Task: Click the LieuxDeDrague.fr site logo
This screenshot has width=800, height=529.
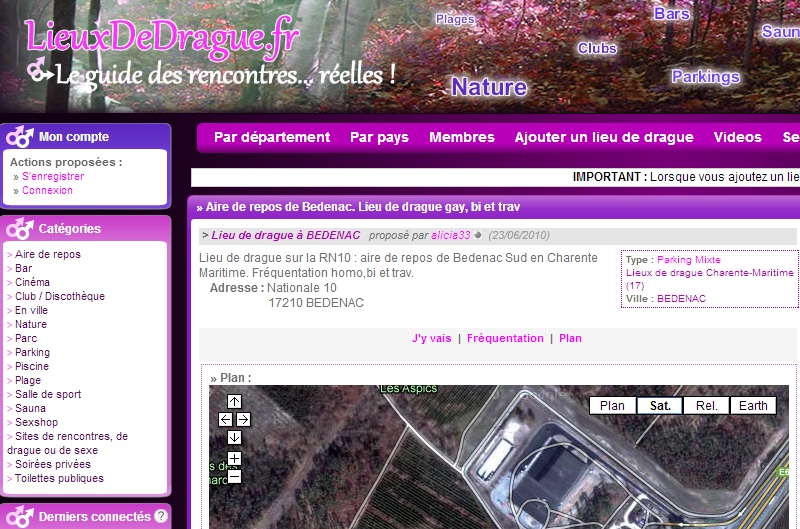Action: tap(162, 37)
